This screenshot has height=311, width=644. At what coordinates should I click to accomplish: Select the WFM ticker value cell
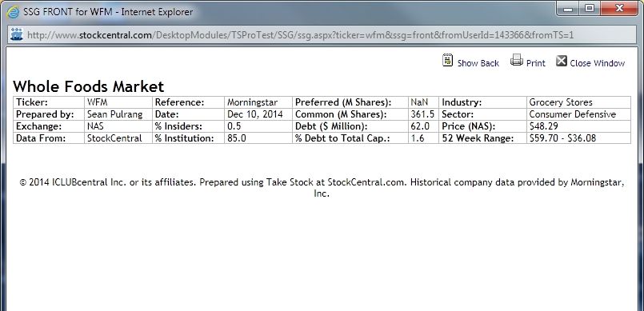click(118, 102)
